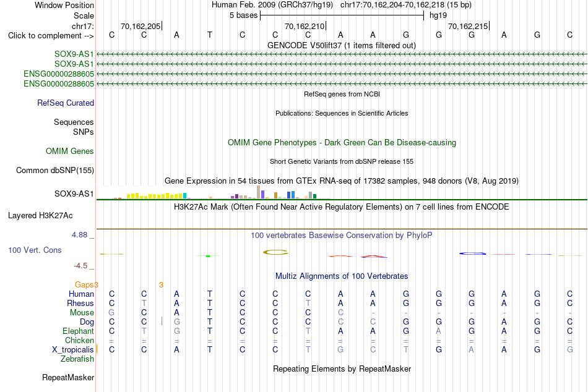Viewport: 588px width, 392px height.
Task: Click the GENCODE V50lift37 track title
Action: click(342, 45)
